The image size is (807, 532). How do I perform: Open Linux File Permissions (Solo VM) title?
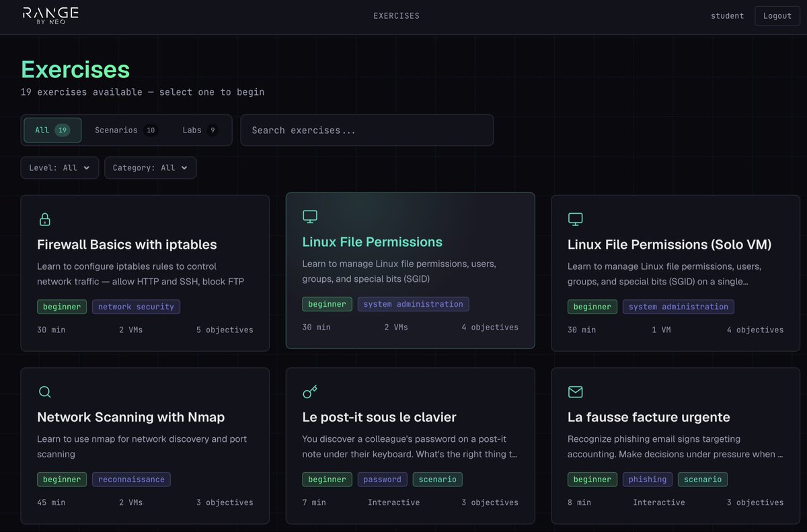point(670,244)
